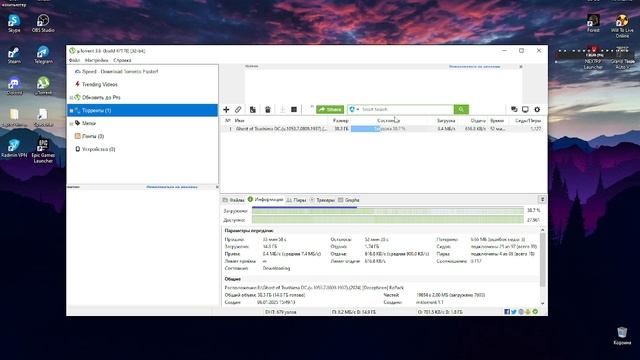Sort by the Сиды/Пиры column header
The width and height of the screenshot is (640, 360).
pos(528,121)
